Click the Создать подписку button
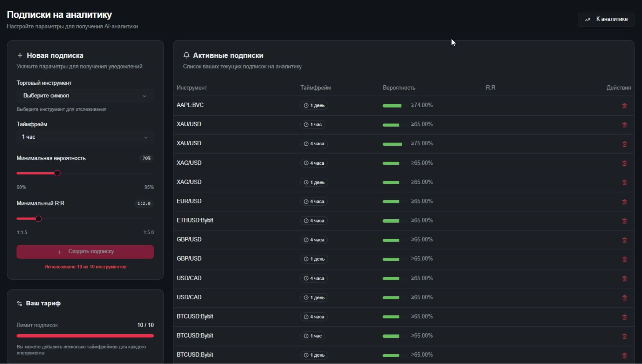The height and width of the screenshot is (364, 642). [x=85, y=252]
